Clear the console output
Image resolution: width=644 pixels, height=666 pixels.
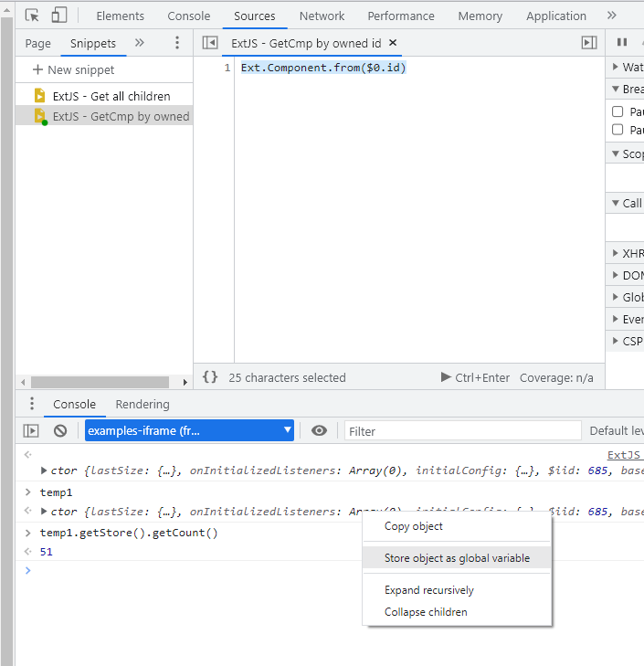pos(60,431)
